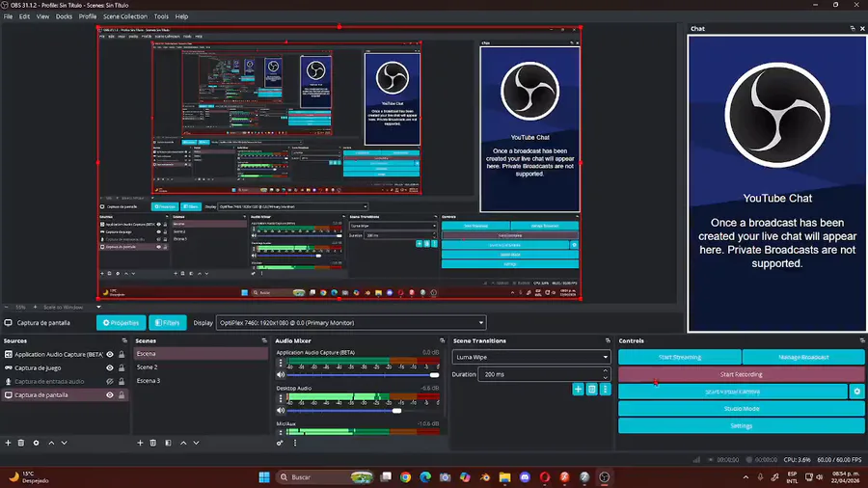The height and width of the screenshot is (488, 868).
Task: Open the Display monitor dropdown
Action: tap(351, 322)
